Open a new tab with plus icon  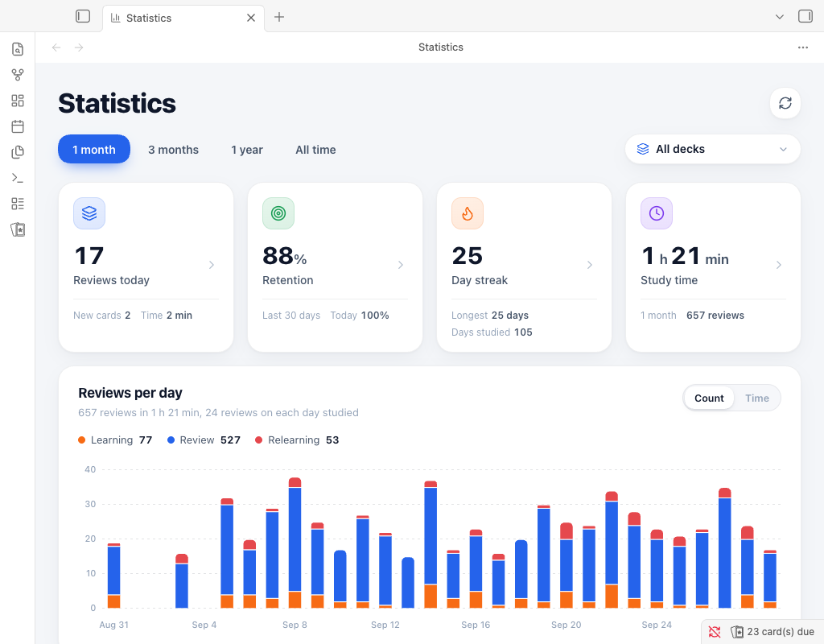tap(279, 18)
